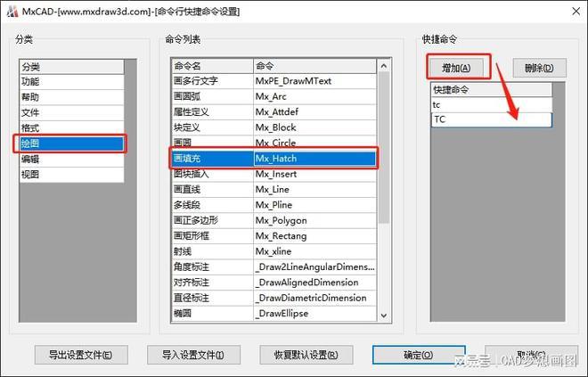Screen dimensions: 588x377
Task: Select the Mx_Rectang command row
Action: point(274,236)
